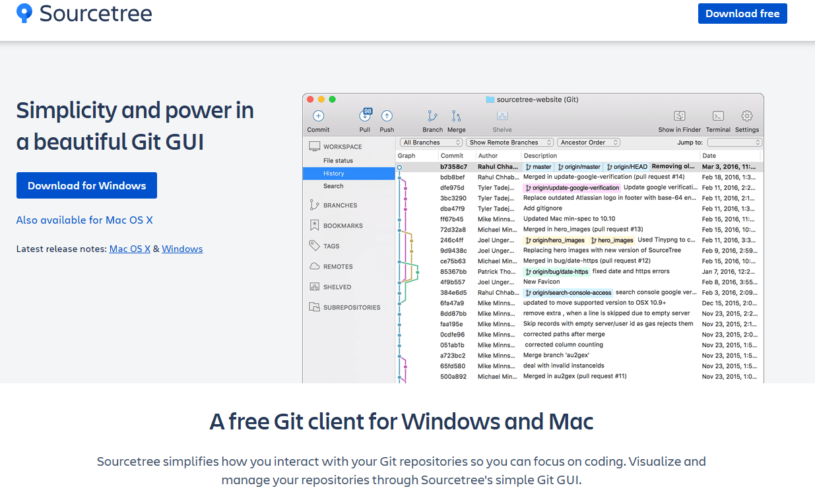This screenshot has width=815, height=504.
Task: Click the Sourcetree logo icon
Action: 24,13
